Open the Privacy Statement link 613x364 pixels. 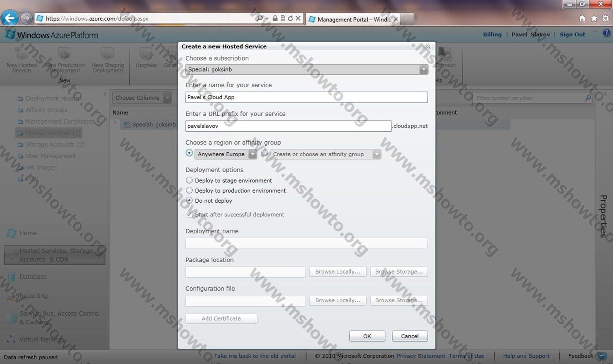(421, 356)
